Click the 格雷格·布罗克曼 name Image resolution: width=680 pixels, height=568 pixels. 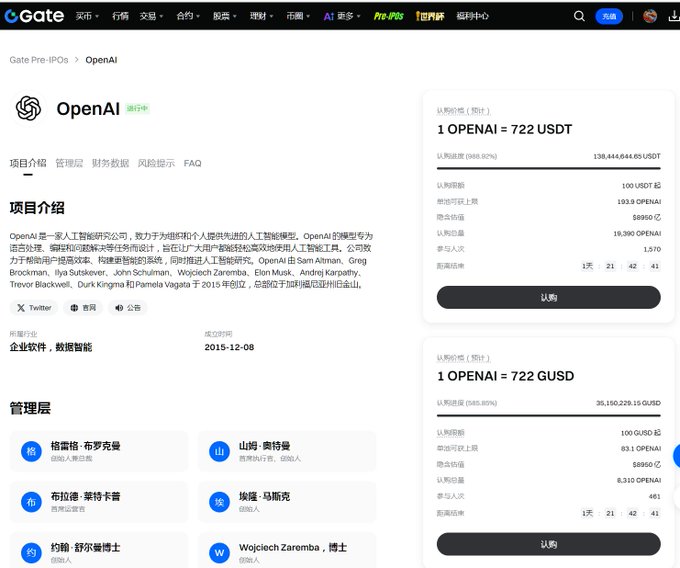[85, 446]
